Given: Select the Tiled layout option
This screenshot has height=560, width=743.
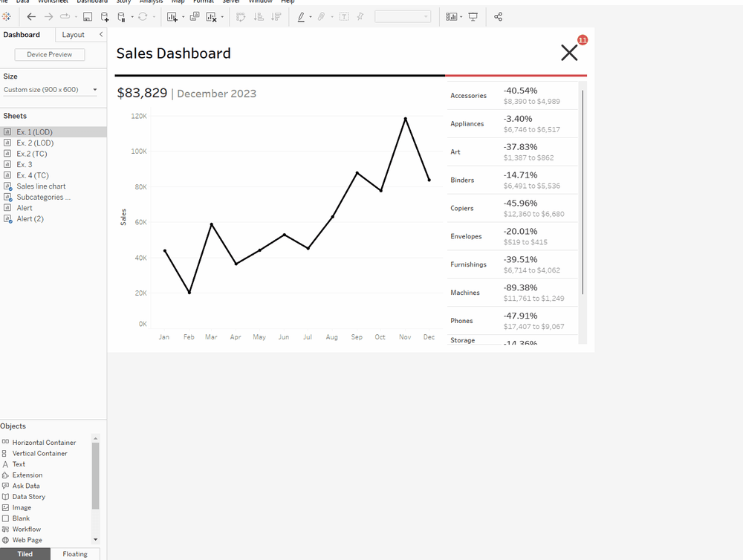Looking at the screenshot, I should pos(26,553).
